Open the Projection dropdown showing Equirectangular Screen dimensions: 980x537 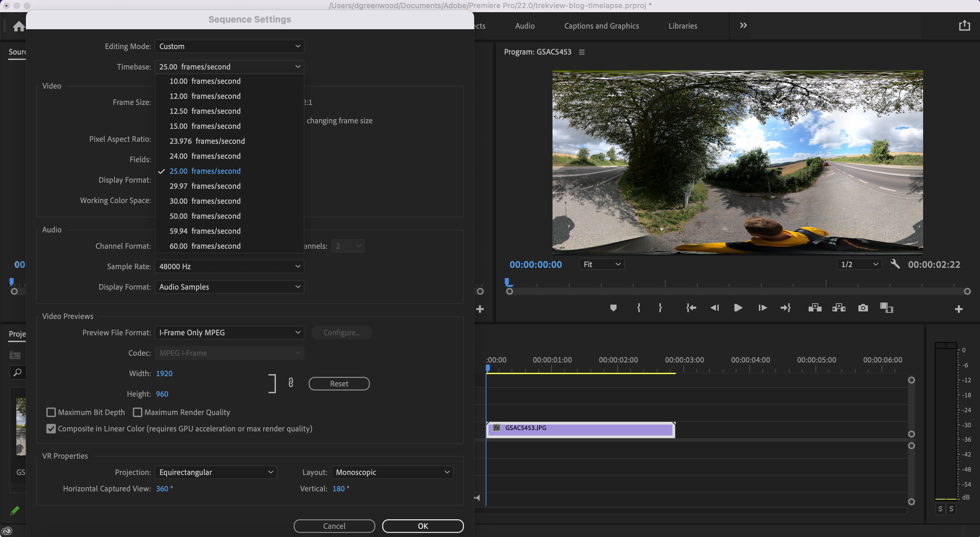tap(215, 472)
